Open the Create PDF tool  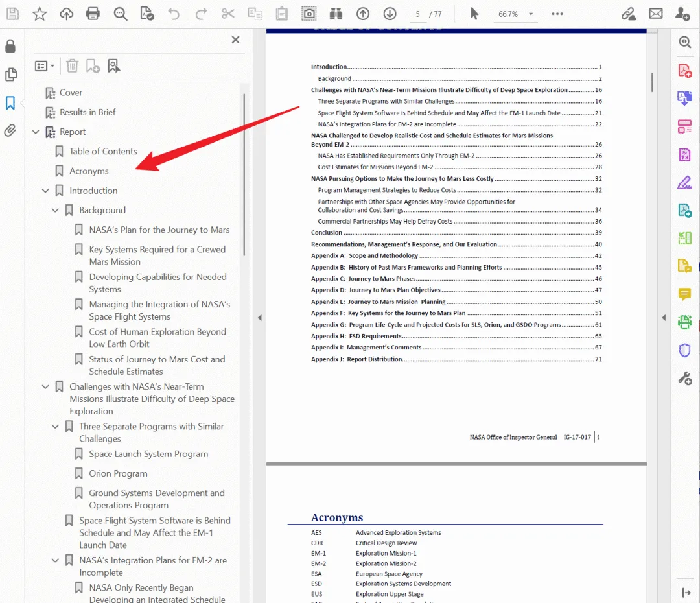(685, 71)
